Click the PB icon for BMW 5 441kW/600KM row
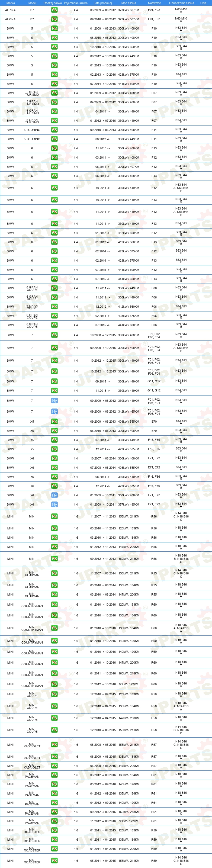212x868 pixels. (x=54, y=84)
